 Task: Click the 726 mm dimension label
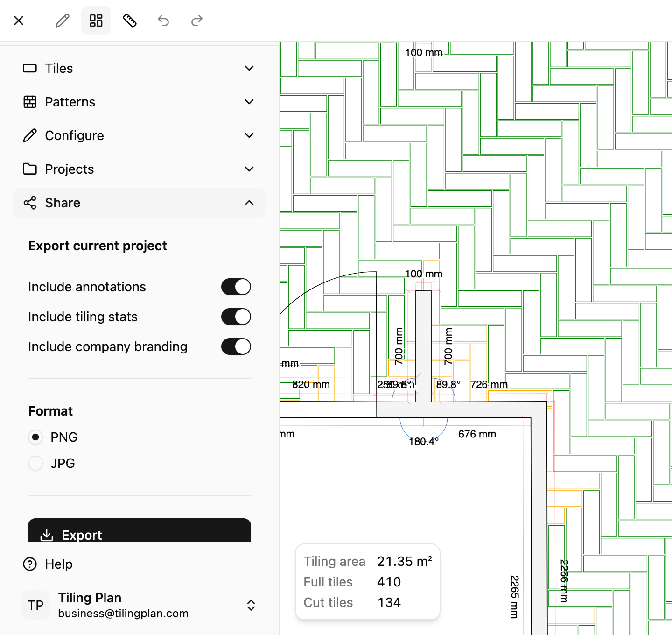pyautogui.click(x=489, y=384)
